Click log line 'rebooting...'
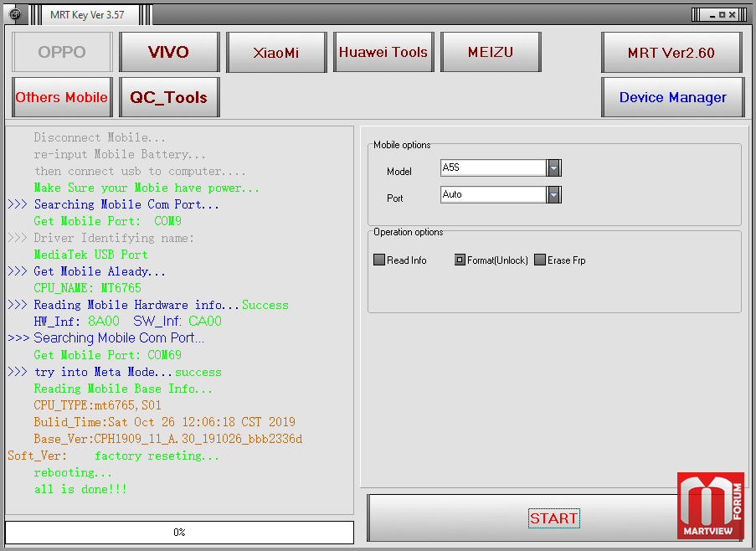Image resolution: width=756 pixels, height=551 pixels. click(73, 472)
